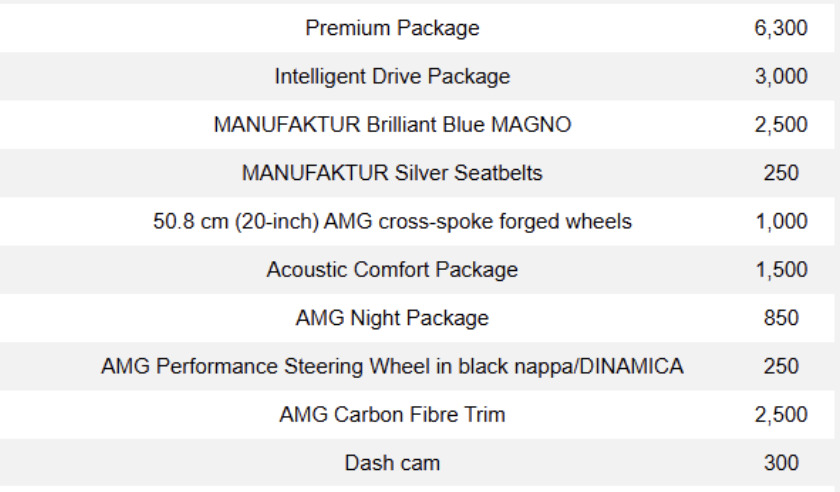Click the Premium Package row label
The image size is (840, 492).
point(392,28)
